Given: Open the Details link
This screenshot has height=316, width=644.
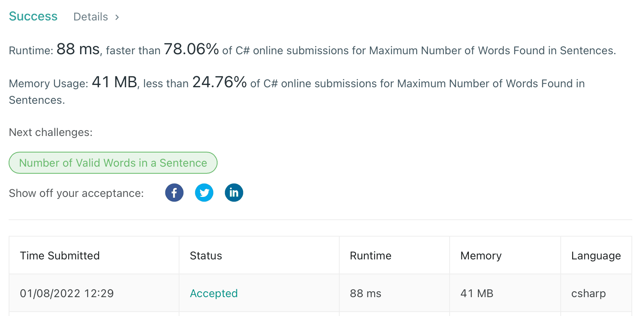Looking at the screenshot, I should (91, 17).
